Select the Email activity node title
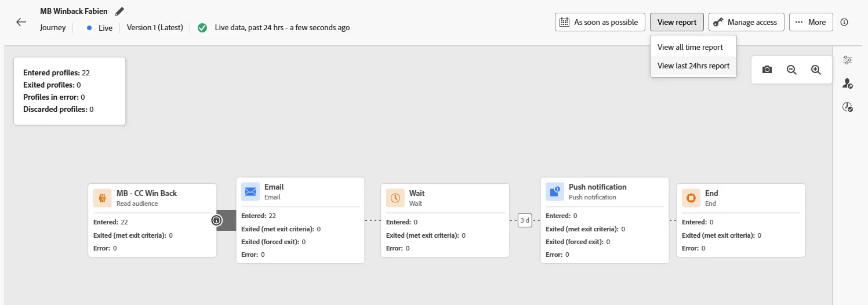This screenshot has width=868, height=305. click(274, 187)
